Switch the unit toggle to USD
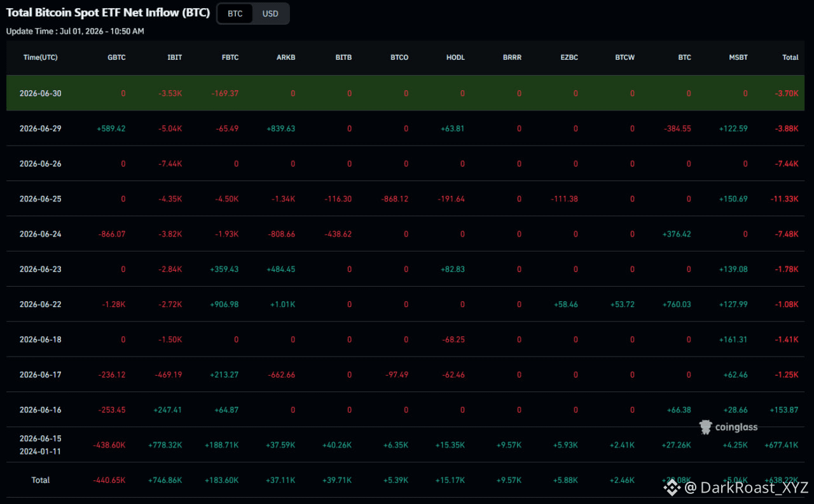The width and height of the screenshot is (814, 504). point(270,13)
